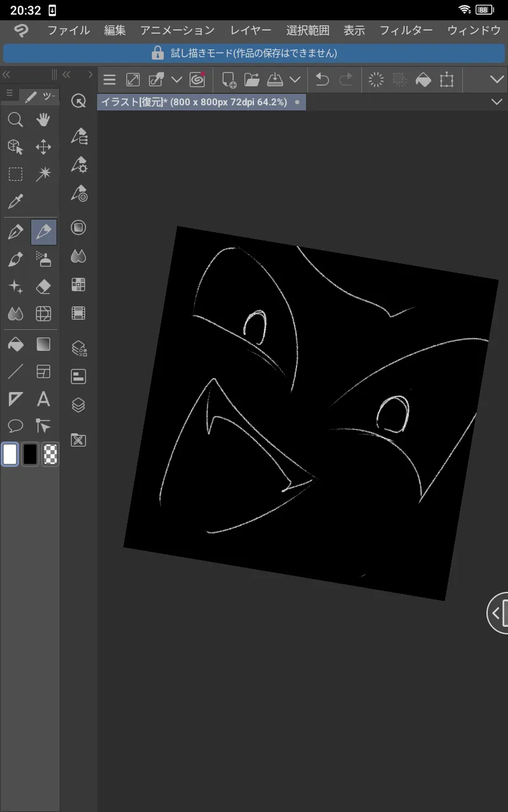
Task: Select the Eyedropper tool
Action: click(15, 202)
